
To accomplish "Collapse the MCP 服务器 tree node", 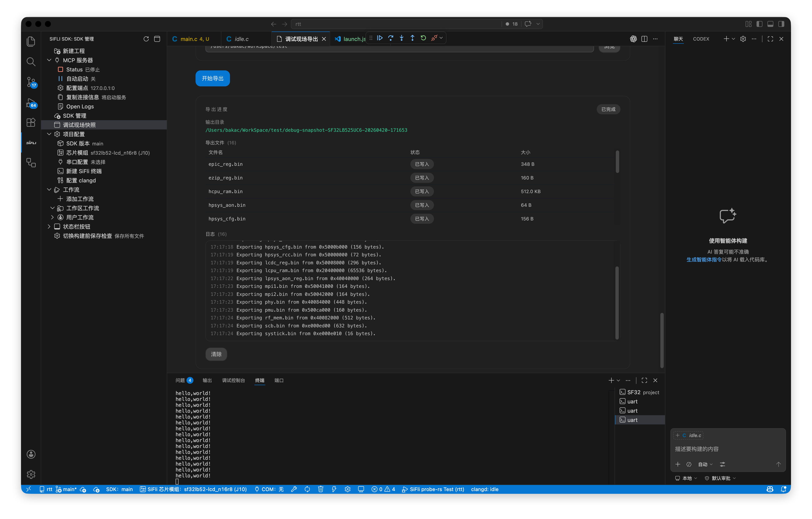I will coord(49,60).
